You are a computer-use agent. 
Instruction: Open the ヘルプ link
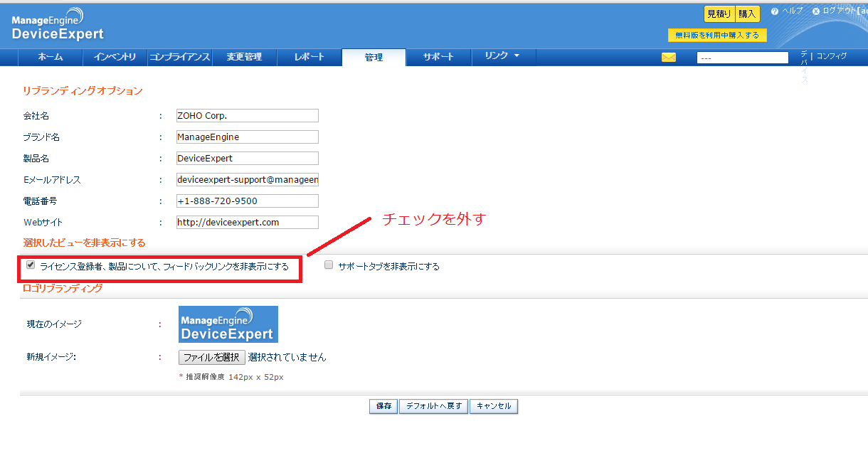pyautogui.click(x=793, y=11)
